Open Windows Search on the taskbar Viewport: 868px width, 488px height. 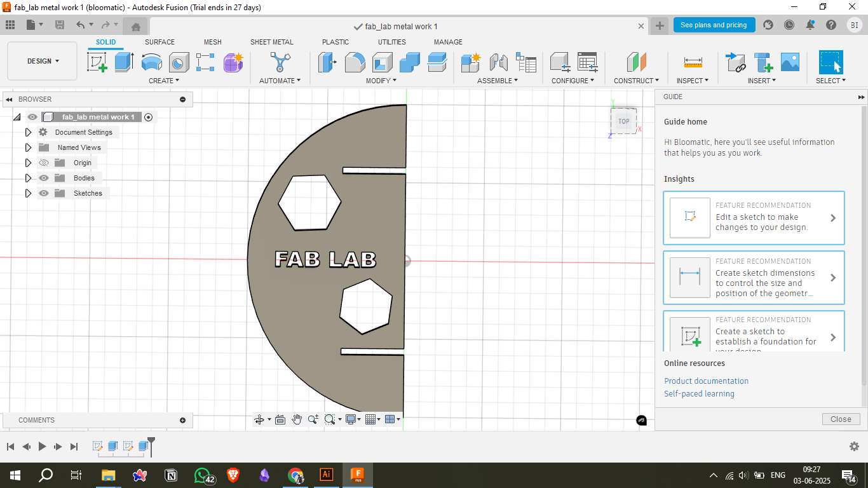click(46, 475)
